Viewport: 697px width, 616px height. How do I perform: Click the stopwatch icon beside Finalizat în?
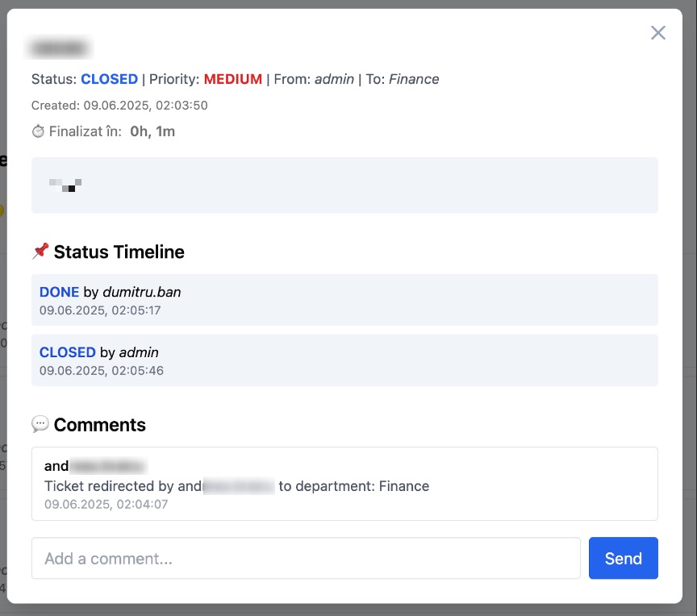pos(38,131)
